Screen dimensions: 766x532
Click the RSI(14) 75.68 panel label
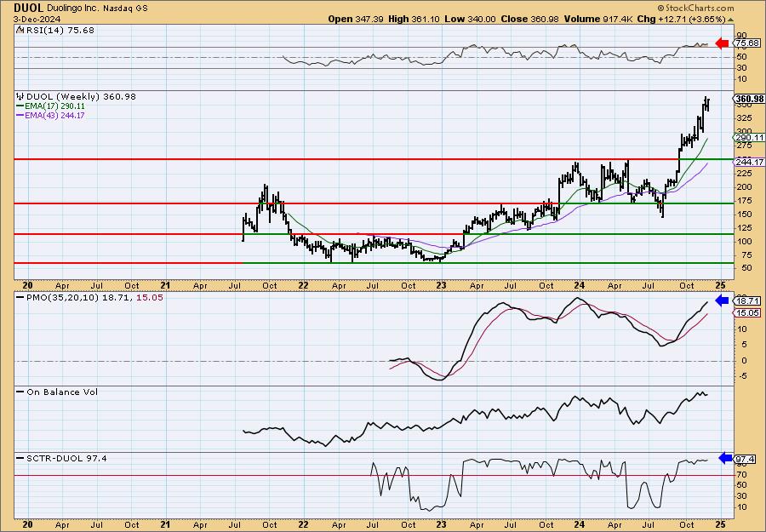coord(60,30)
